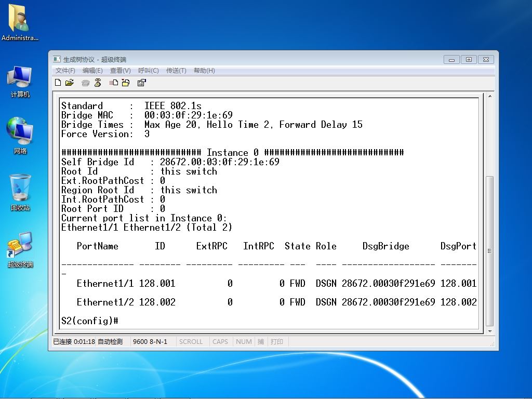Minimize the 超级终端 window
The width and height of the screenshot is (532, 399).
[x=451, y=60]
